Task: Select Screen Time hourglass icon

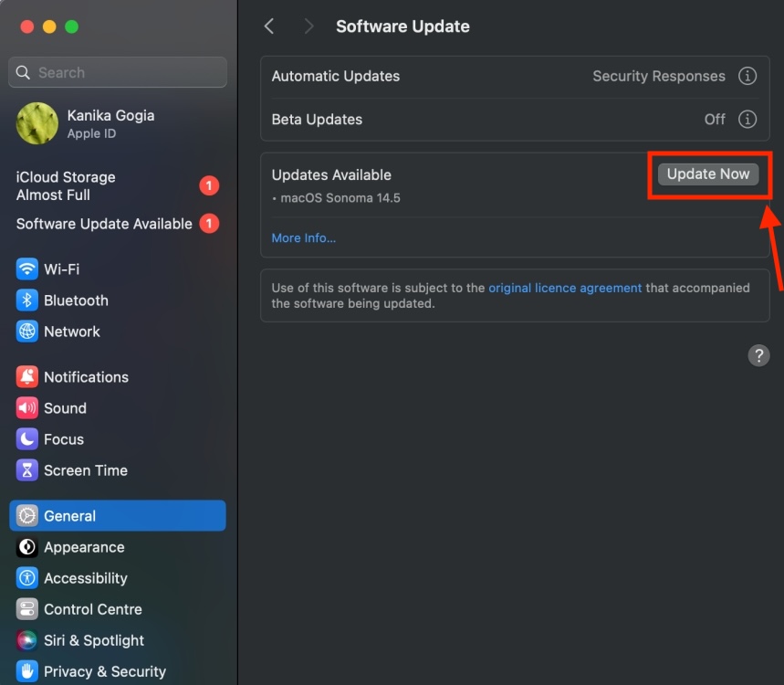Action: pyautogui.click(x=27, y=470)
